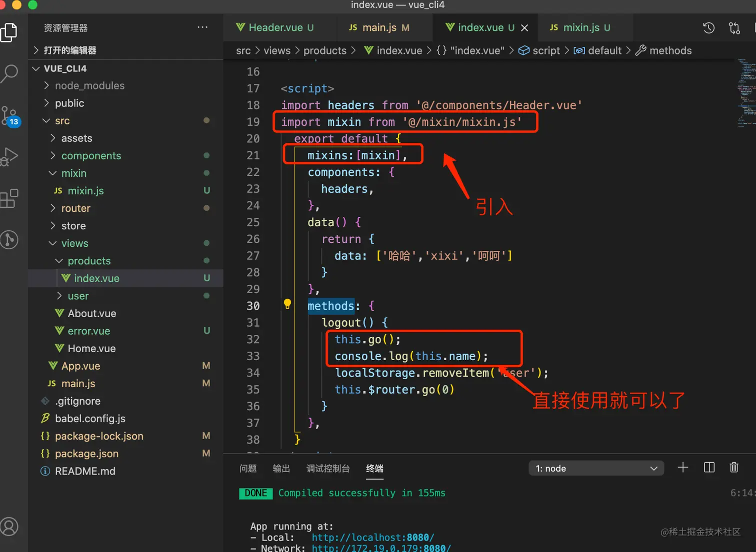Image resolution: width=756 pixels, height=552 pixels.
Task: Open the Accounts menu icon
Action: [x=9, y=527]
